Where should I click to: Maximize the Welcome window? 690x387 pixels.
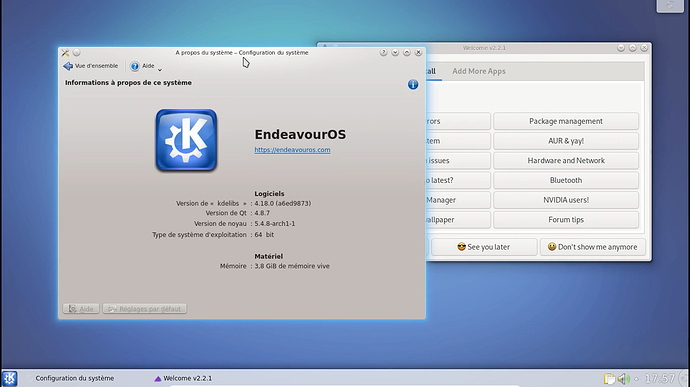tap(632, 48)
